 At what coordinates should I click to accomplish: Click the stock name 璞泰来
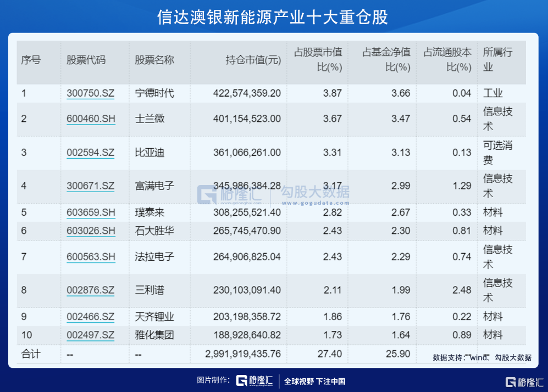click(x=150, y=212)
